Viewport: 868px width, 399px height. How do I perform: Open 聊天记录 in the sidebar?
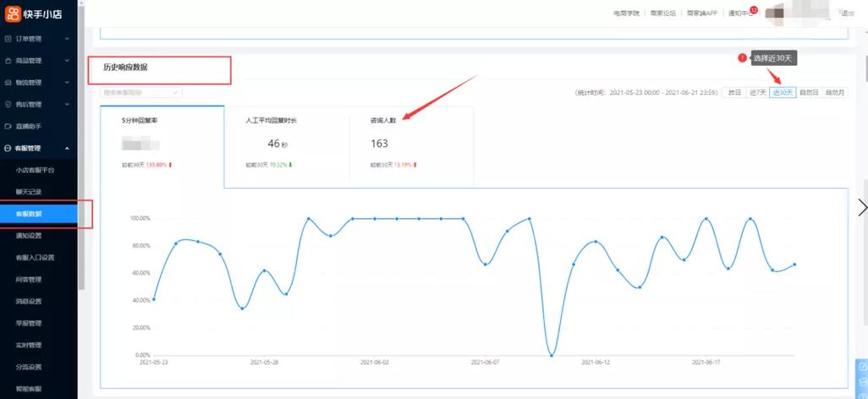29,192
